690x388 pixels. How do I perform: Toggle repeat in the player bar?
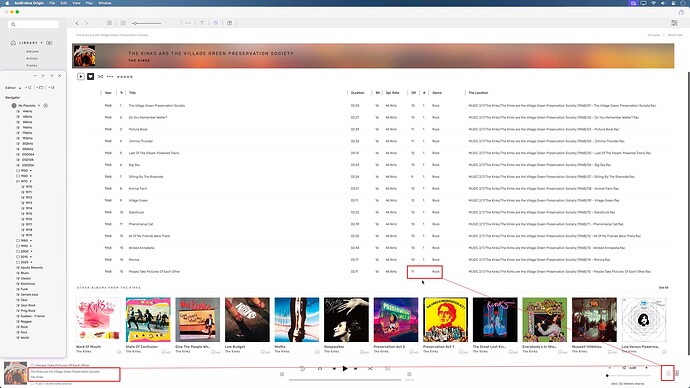[320, 369]
